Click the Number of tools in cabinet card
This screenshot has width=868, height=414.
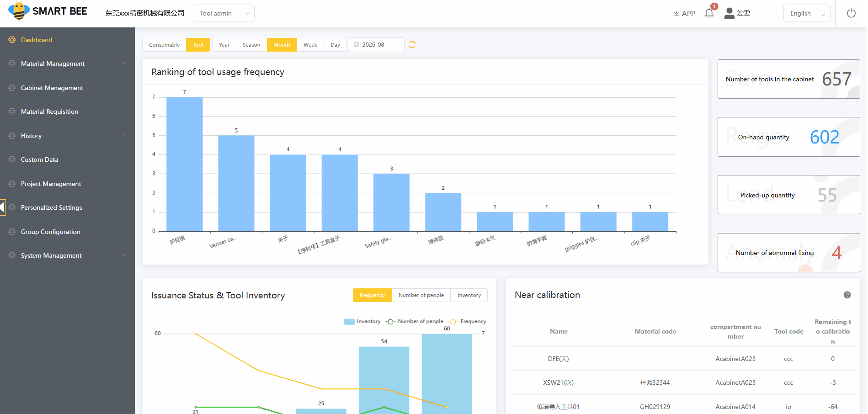tap(788, 79)
